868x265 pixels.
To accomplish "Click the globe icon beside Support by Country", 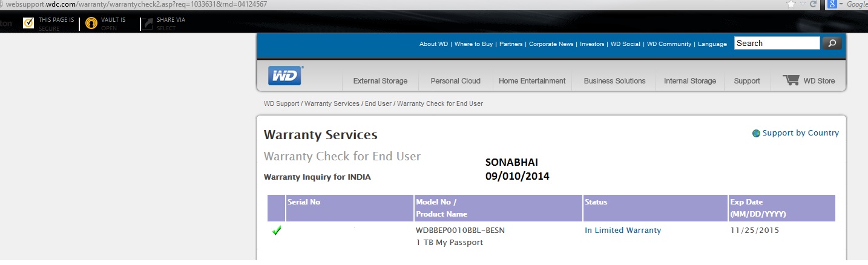I will 756,133.
